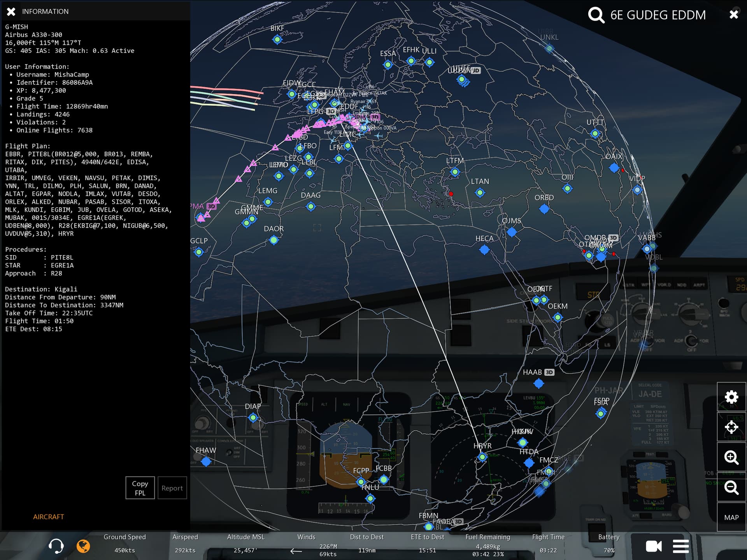
Task: Click the center-on-aircraft crosshair icon
Action: point(731,427)
